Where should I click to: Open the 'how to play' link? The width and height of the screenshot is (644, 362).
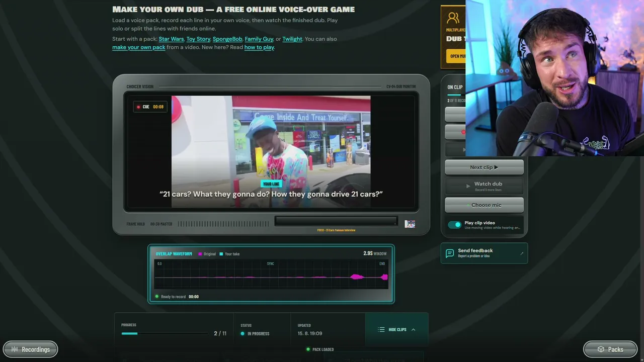click(259, 47)
